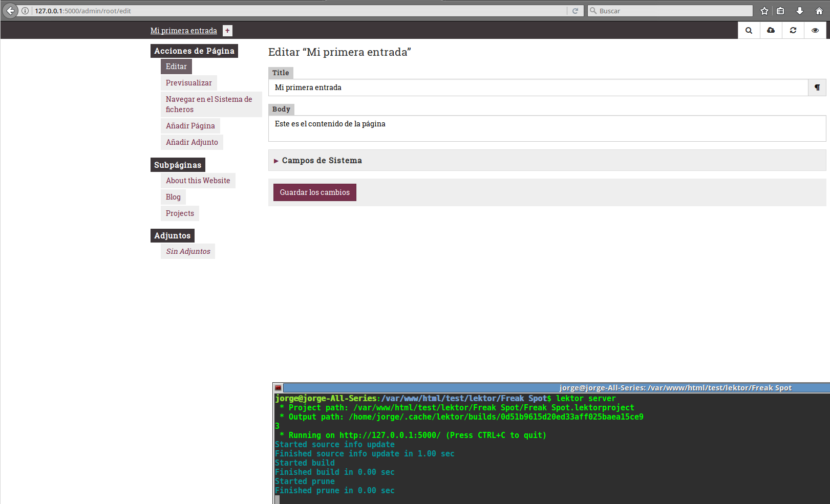The width and height of the screenshot is (830, 504).
Task: Open Previsualizar from page actions
Action: pyautogui.click(x=188, y=83)
